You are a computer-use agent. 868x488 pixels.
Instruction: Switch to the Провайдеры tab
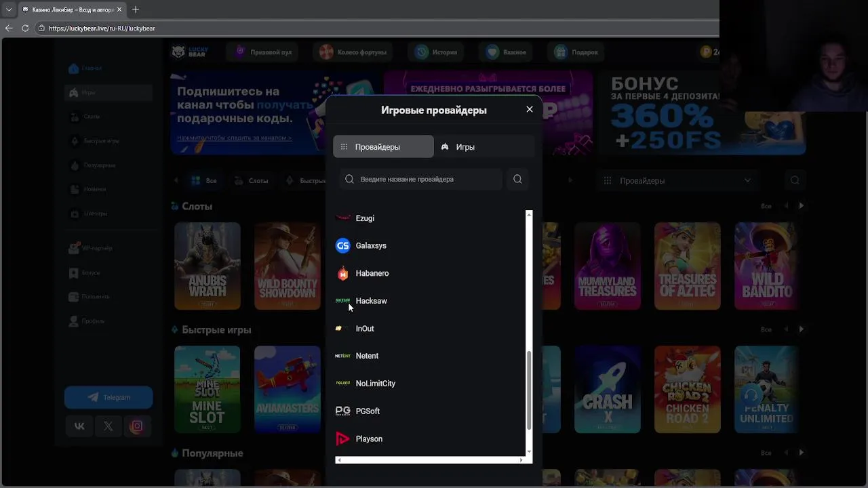[383, 146]
